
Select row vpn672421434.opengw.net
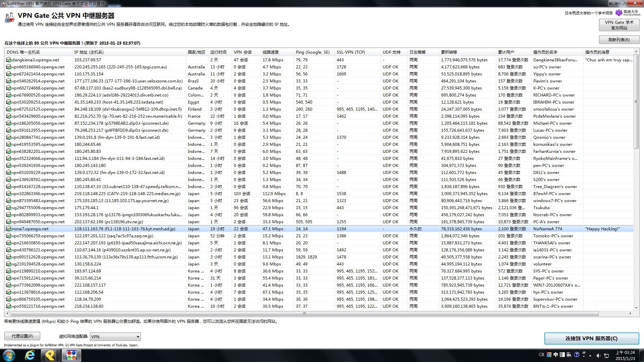(x=319, y=74)
